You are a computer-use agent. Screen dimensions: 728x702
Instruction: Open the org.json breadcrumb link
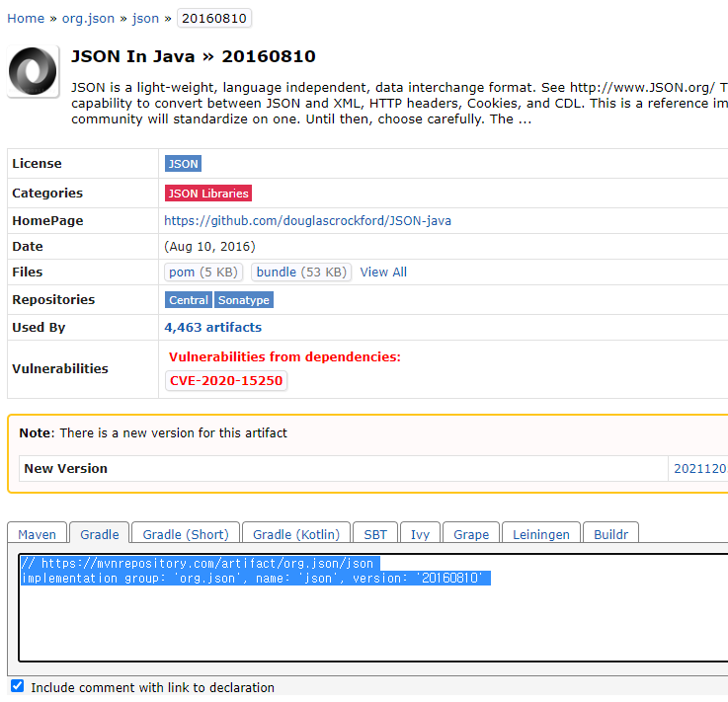coord(88,19)
